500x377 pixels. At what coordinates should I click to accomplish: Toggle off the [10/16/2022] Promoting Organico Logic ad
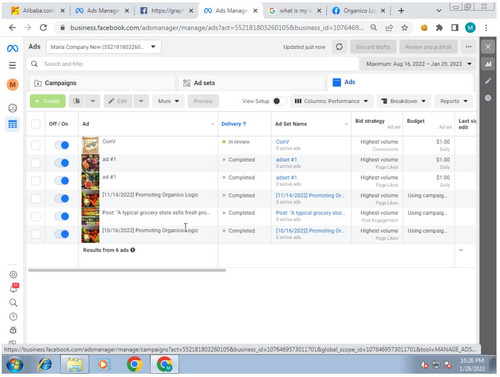(x=62, y=234)
